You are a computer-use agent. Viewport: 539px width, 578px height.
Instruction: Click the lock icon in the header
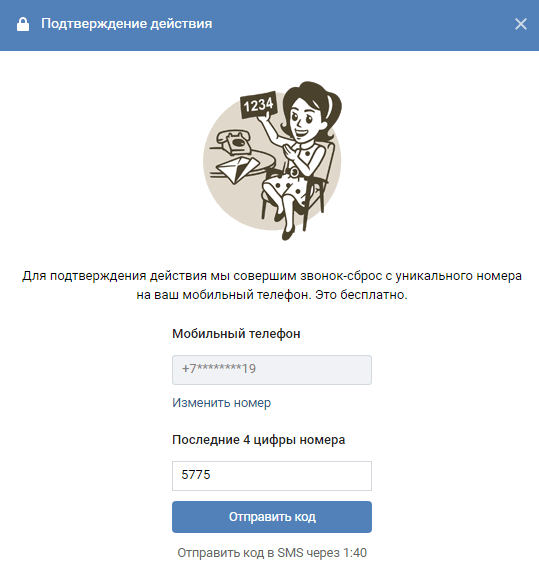coord(23,24)
